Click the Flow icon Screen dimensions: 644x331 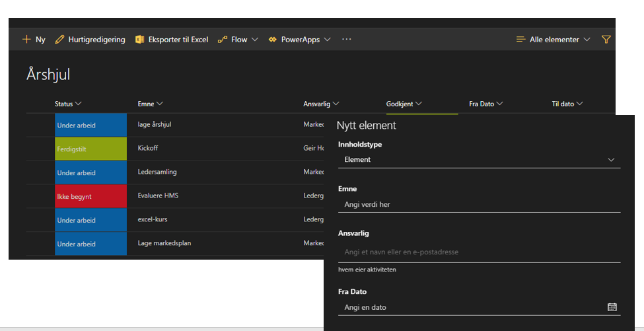pos(222,40)
